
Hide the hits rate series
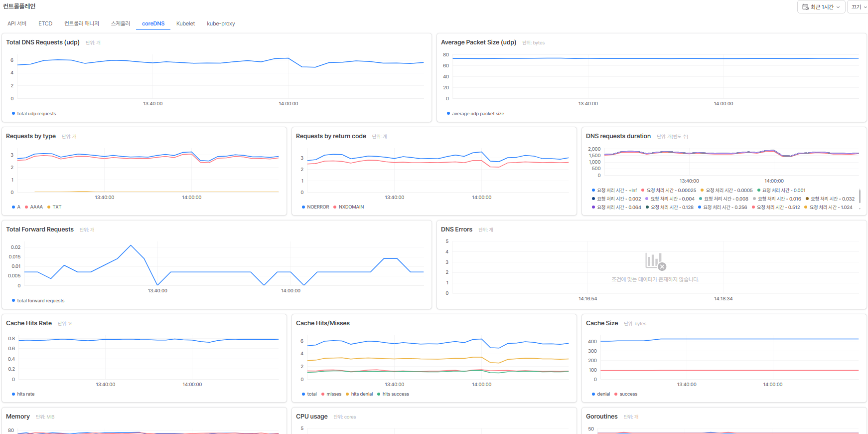(23, 394)
